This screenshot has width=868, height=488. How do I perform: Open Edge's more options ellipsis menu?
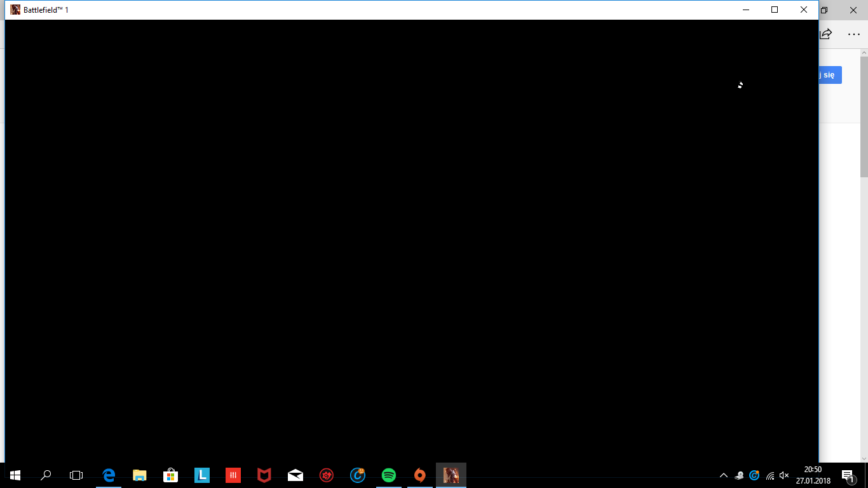[x=853, y=34]
